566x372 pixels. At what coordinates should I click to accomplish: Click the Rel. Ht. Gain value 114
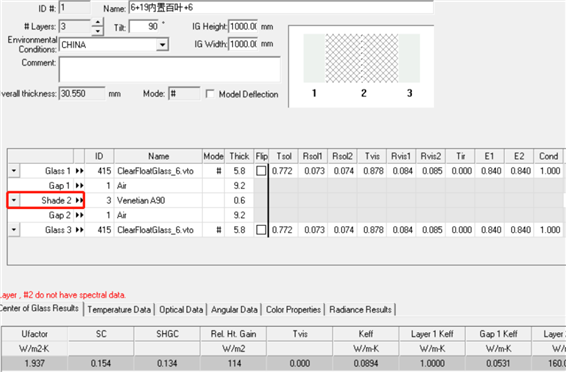[x=234, y=363]
